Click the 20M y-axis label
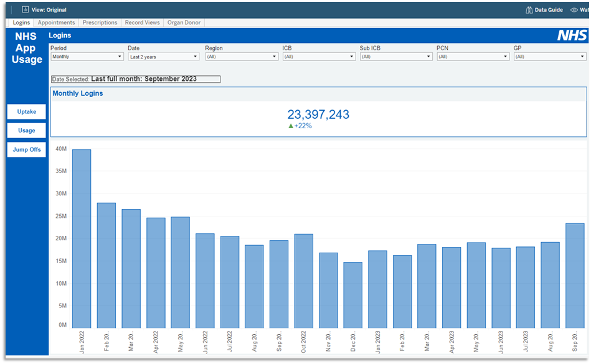The height and width of the screenshot is (364, 591). tap(61, 238)
